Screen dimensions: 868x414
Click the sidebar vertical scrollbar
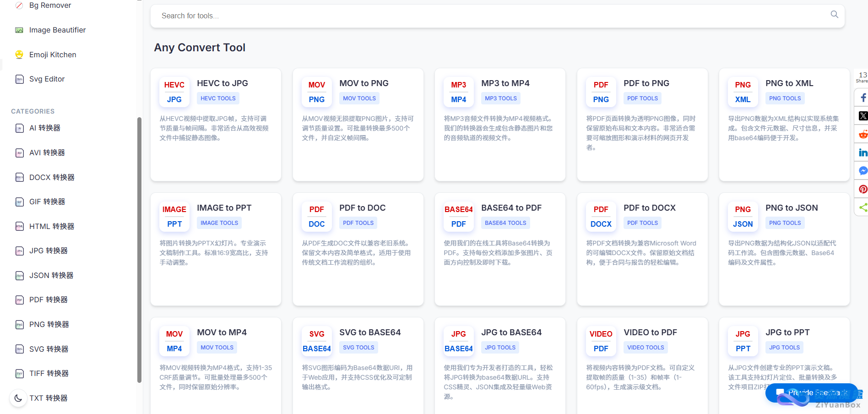139,250
